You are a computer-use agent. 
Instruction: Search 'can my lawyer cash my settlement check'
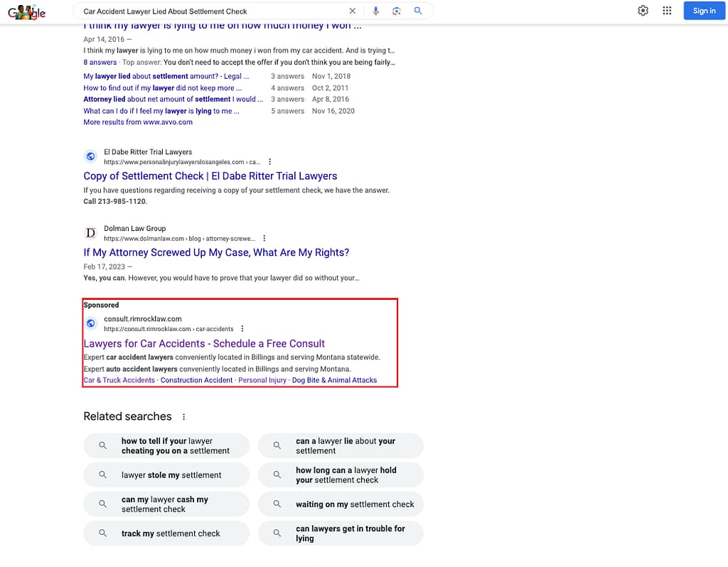point(166,504)
